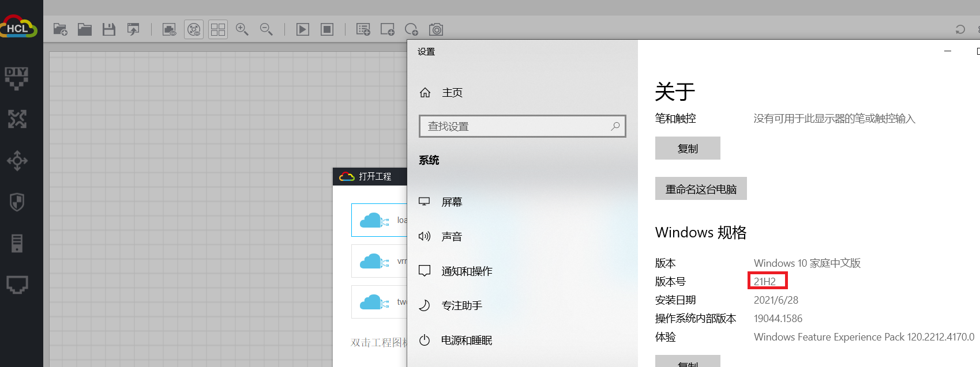
Task: Add ellipse shape icon in toolbar
Action: (x=411, y=29)
